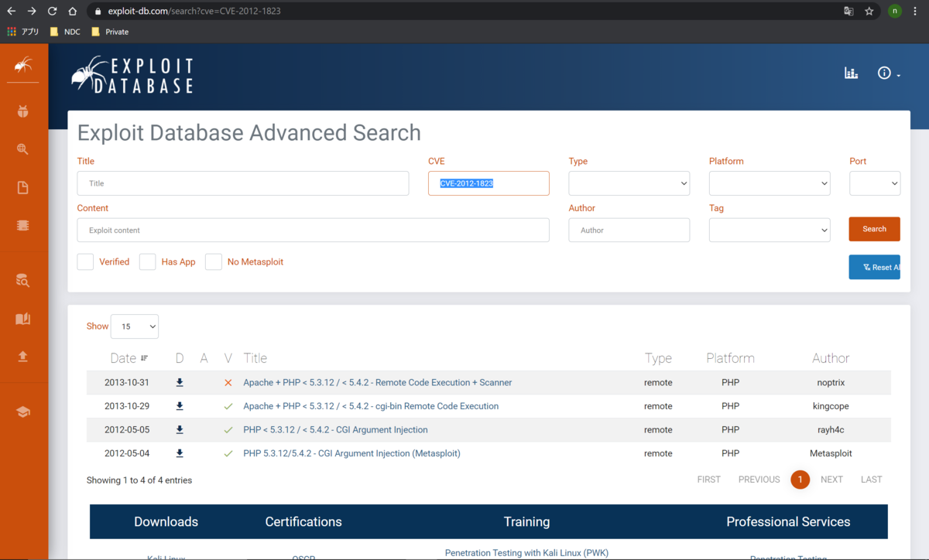Download the noptrix exploit from 2013-10-31
This screenshot has width=929, height=560.
coord(180,383)
